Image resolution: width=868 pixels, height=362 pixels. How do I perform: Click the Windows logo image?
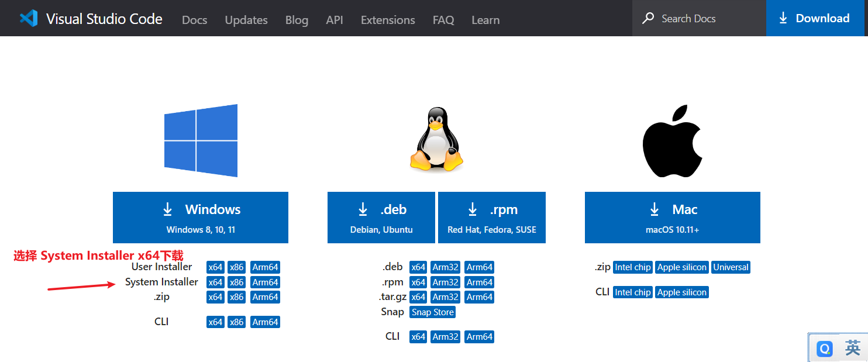(201, 140)
